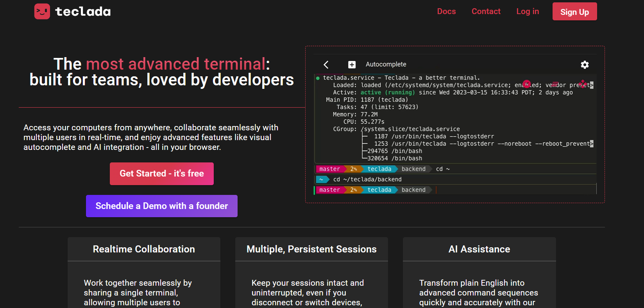Click the red lines menu icon in terminal output

point(555,84)
